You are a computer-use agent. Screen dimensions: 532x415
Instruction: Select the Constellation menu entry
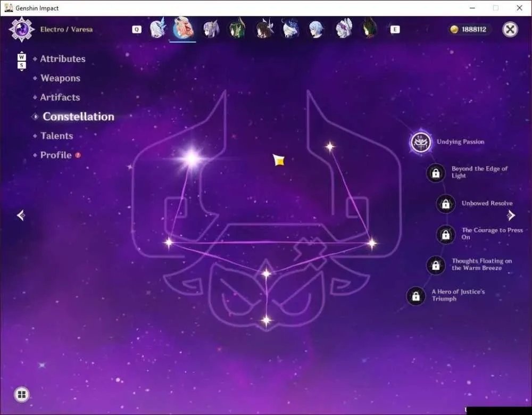point(78,117)
